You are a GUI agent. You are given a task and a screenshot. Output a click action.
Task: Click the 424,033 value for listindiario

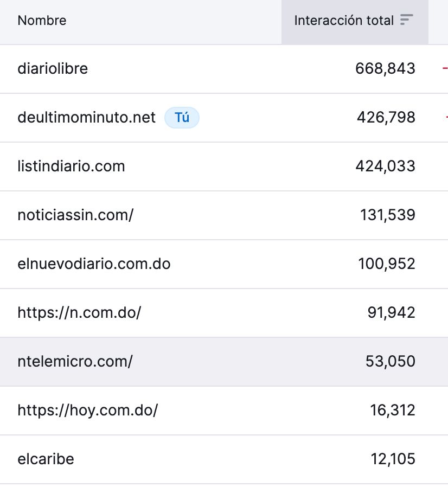385,166
